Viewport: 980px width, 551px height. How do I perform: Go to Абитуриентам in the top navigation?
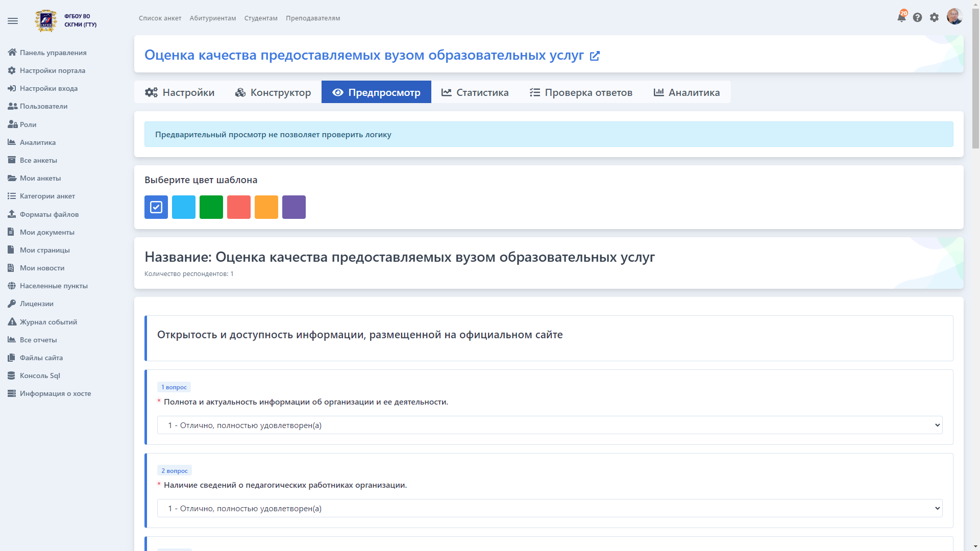click(x=213, y=18)
